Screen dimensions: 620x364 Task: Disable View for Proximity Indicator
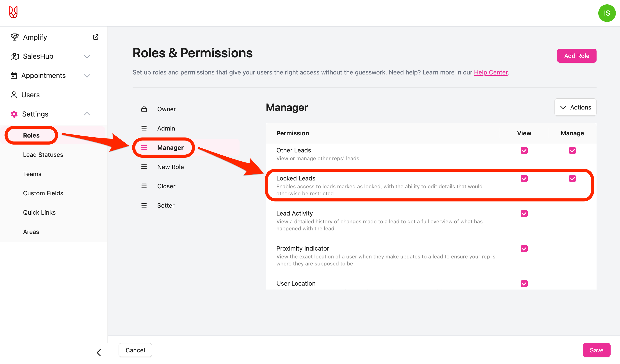[524, 248]
